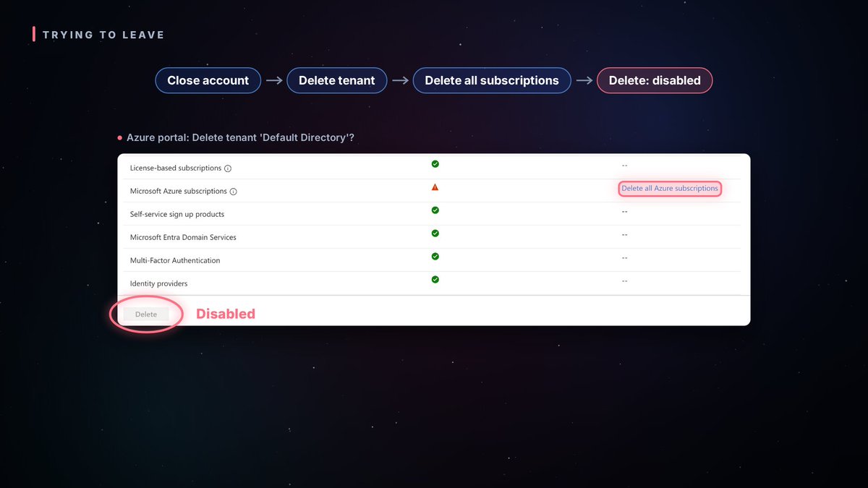868x488 pixels.
Task: Click info icon beside License-based subscriptions
Action: (228, 168)
